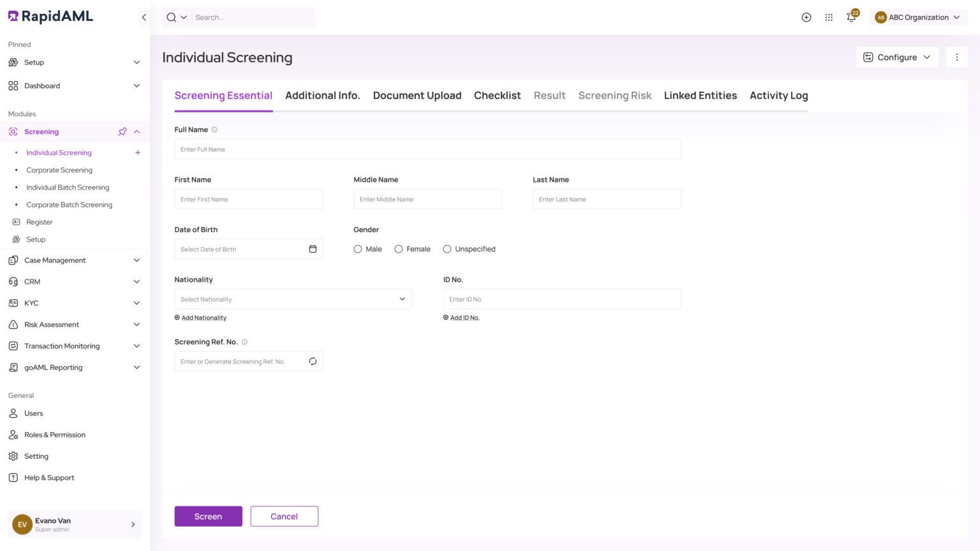This screenshot has height=551, width=980.
Task: Click the apps grid icon
Action: click(829, 17)
